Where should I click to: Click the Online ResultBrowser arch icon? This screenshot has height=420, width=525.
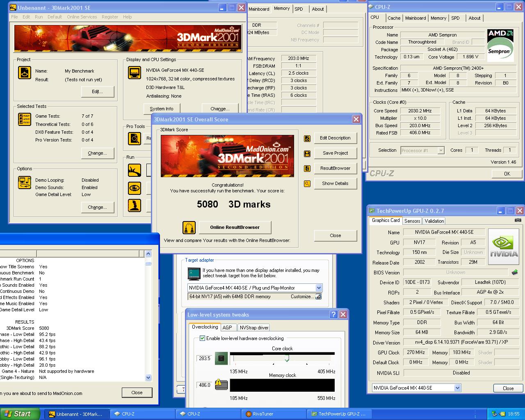(189, 228)
